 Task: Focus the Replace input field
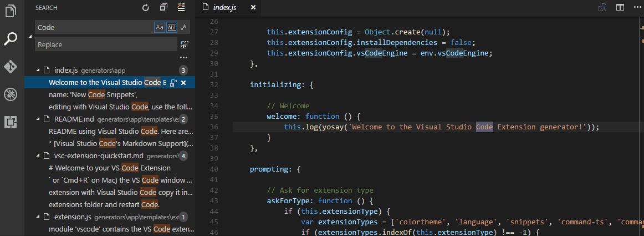tap(107, 44)
